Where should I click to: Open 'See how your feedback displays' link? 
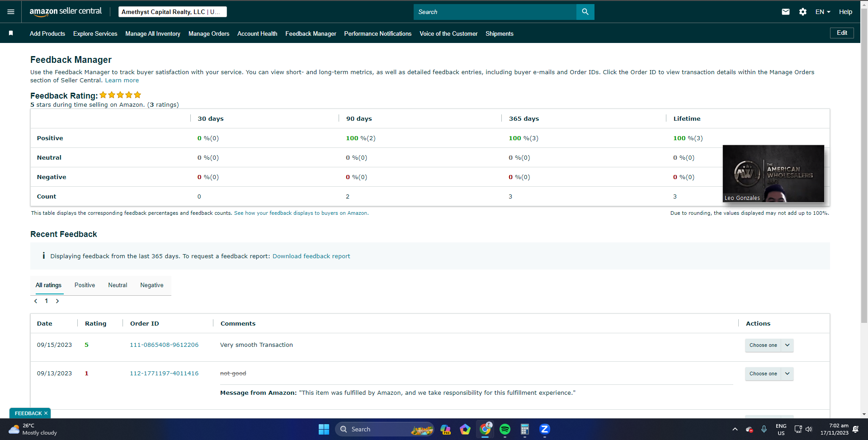(x=301, y=213)
